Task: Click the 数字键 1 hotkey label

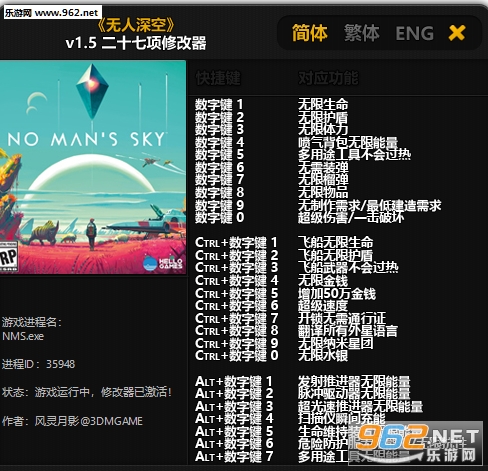Action: [x=220, y=104]
